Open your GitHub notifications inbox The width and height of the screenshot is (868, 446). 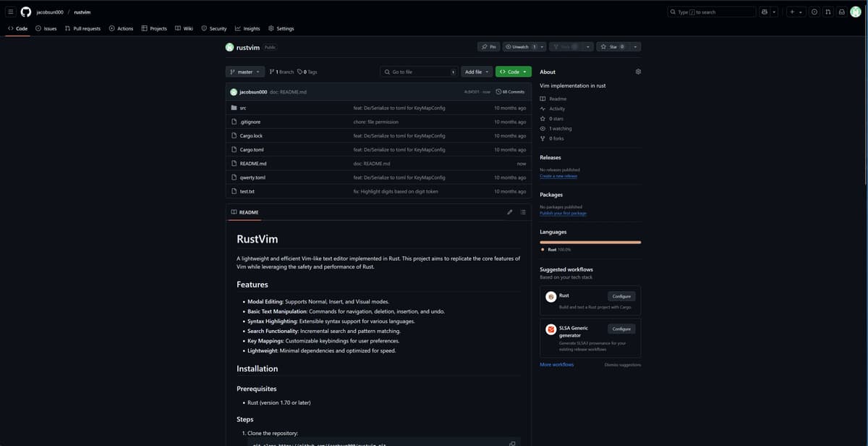(841, 12)
